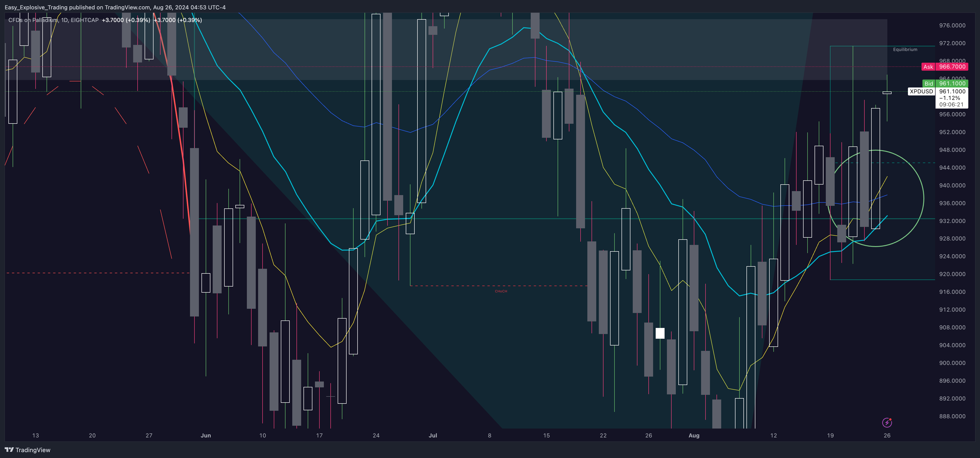The height and width of the screenshot is (458, 980).
Task: Click the 888.0000 price axis label
Action: [952, 416]
